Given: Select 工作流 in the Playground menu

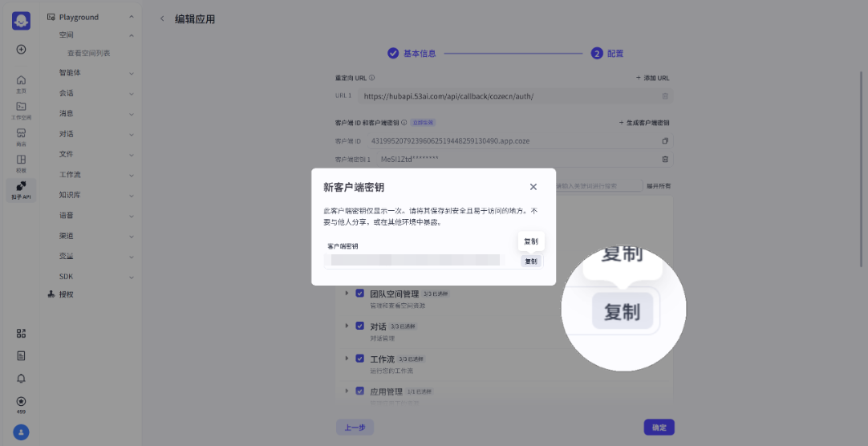Looking at the screenshot, I should [70, 175].
